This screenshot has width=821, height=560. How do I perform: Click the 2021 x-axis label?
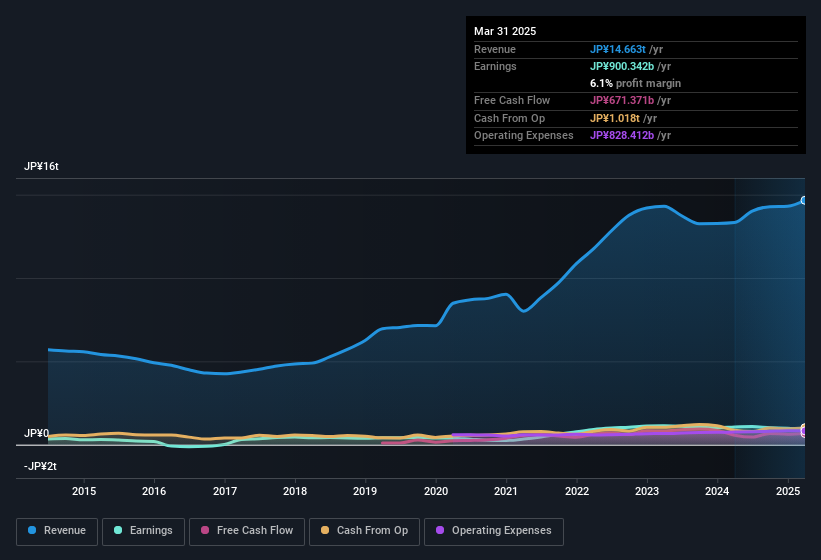pos(506,491)
